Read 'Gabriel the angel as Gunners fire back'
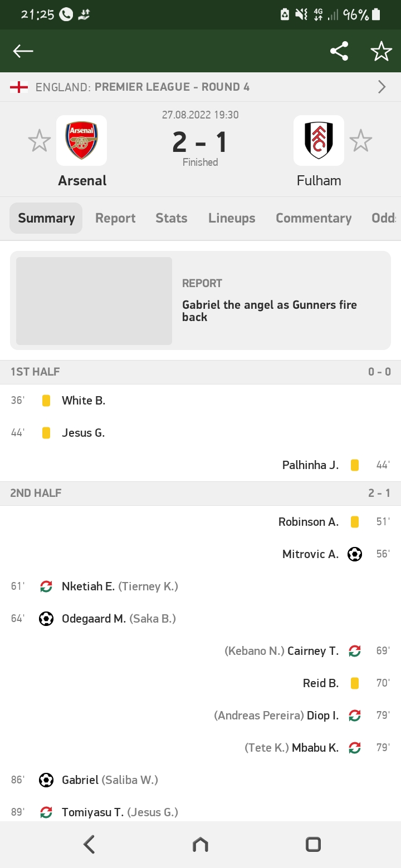The image size is (401, 868). click(270, 310)
